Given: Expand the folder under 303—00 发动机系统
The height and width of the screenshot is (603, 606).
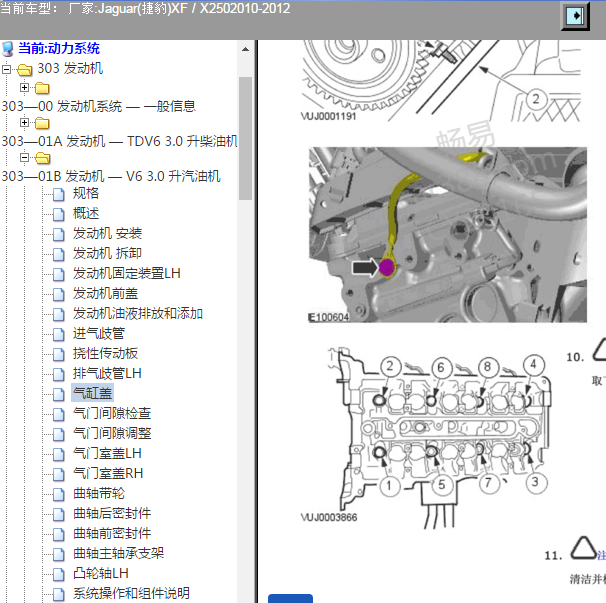Looking at the screenshot, I should [x=24, y=123].
